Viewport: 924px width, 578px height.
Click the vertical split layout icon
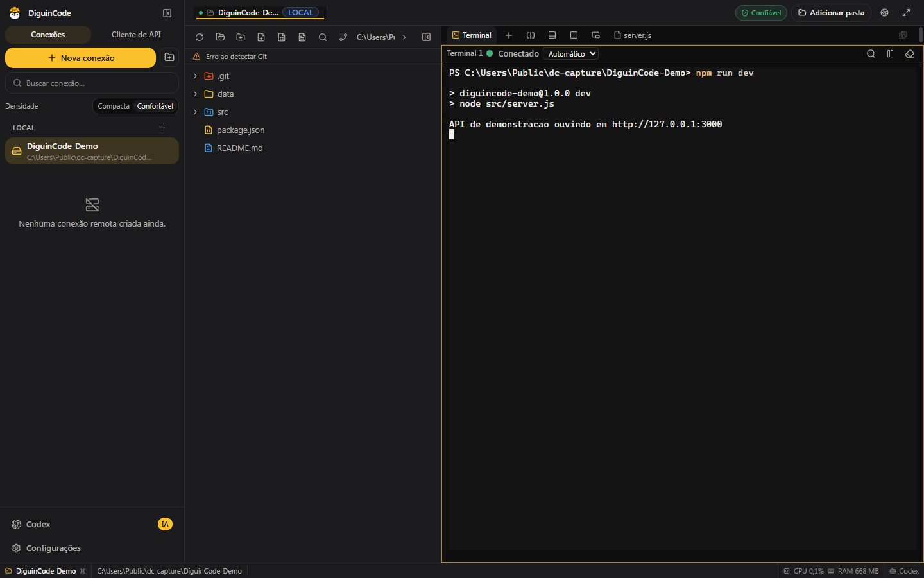click(x=574, y=35)
